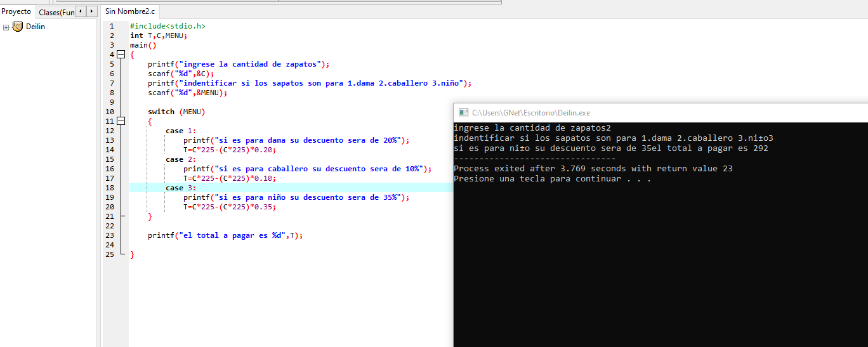
Task: Click the 'case 2:' line
Action: click(x=181, y=159)
